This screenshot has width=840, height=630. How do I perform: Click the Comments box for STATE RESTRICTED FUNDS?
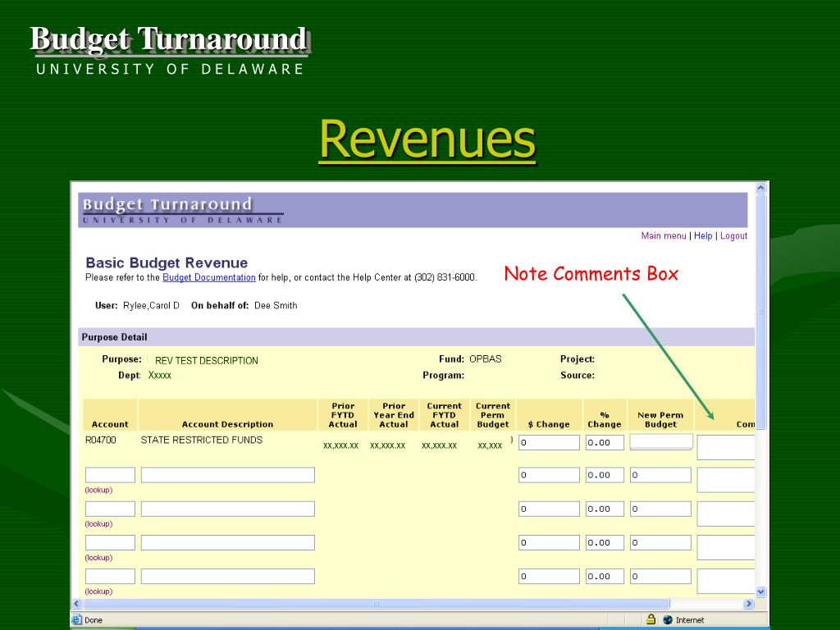tap(726, 447)
